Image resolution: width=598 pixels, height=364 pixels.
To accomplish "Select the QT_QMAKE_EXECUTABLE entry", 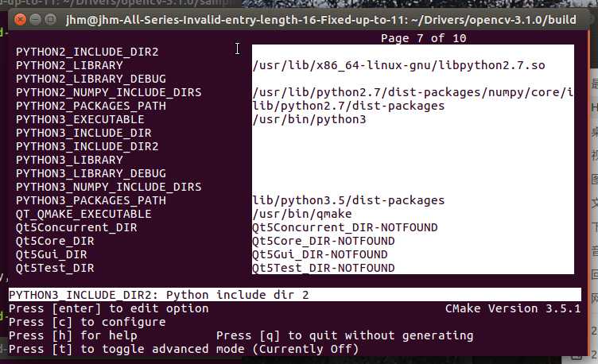I will pos(83,214).
